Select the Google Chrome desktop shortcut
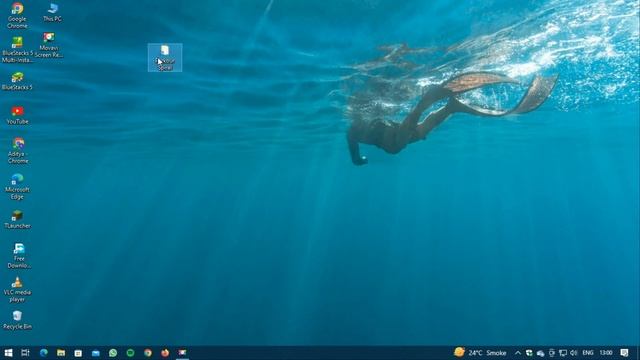Image resolution: width=640 pixels, height=360 pixels. pos(17,16)
